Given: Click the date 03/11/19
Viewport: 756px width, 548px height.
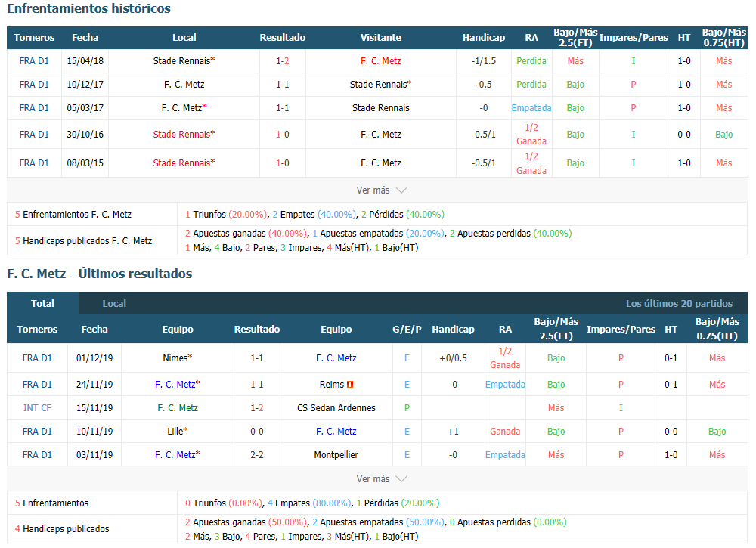Looking at the screenshot, I should (94, 455).
